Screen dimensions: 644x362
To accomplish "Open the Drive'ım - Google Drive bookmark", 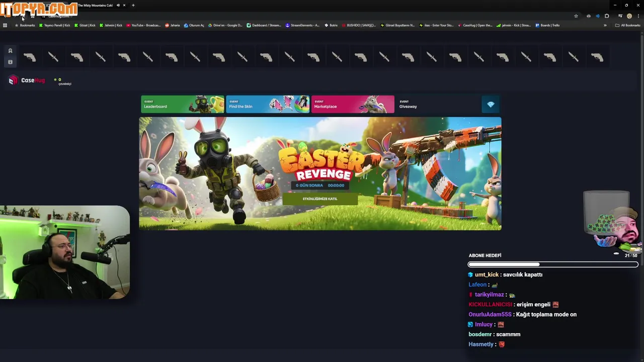I will point(225,25).
